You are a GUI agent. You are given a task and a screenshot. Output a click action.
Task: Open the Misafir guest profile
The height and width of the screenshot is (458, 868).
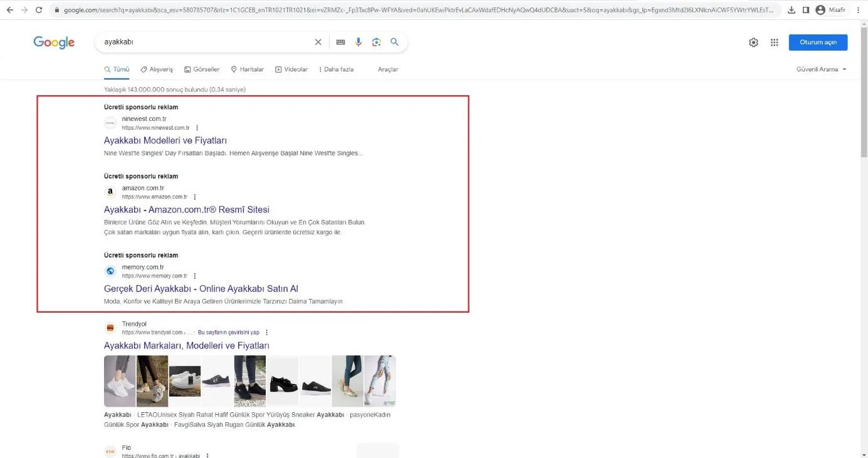pos(831,10)
